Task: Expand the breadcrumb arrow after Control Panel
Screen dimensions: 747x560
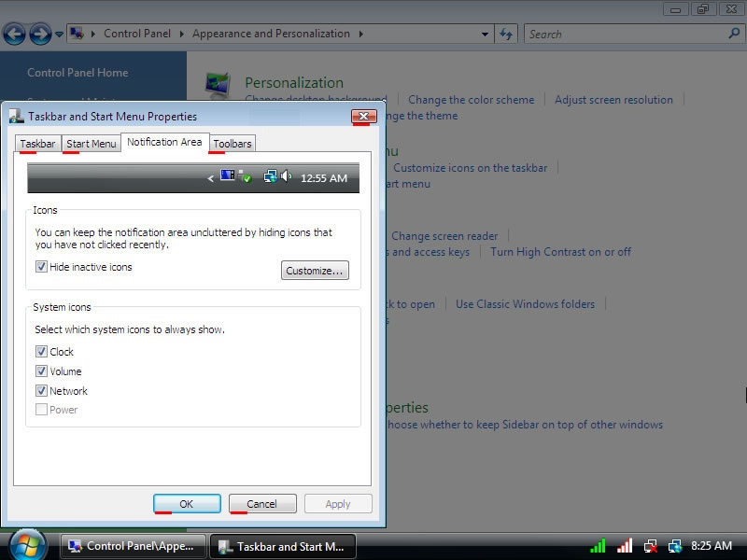Action: (181, 35)
